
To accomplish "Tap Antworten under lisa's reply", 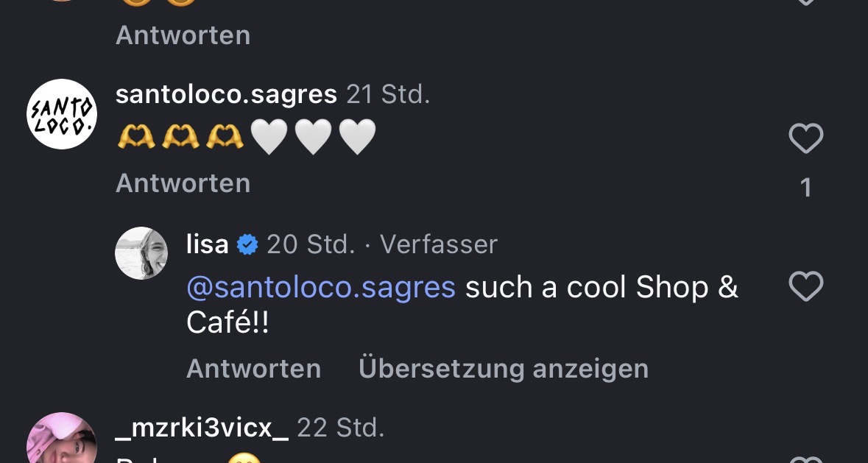I will click(x=253, y=368).
